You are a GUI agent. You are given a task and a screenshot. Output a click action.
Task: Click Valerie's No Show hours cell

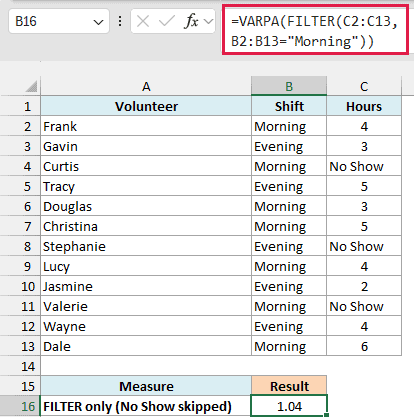pyautogui.click(x=364, y=306)
